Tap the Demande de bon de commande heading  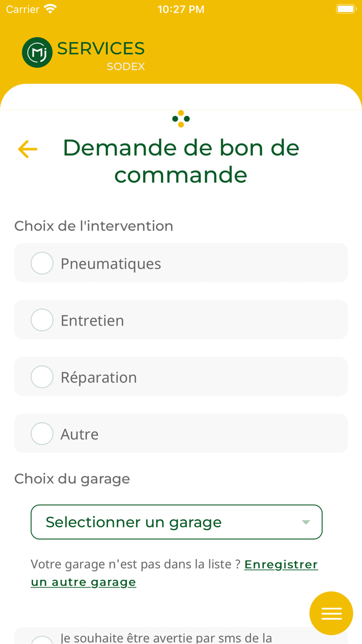click(x=181, y=161)
